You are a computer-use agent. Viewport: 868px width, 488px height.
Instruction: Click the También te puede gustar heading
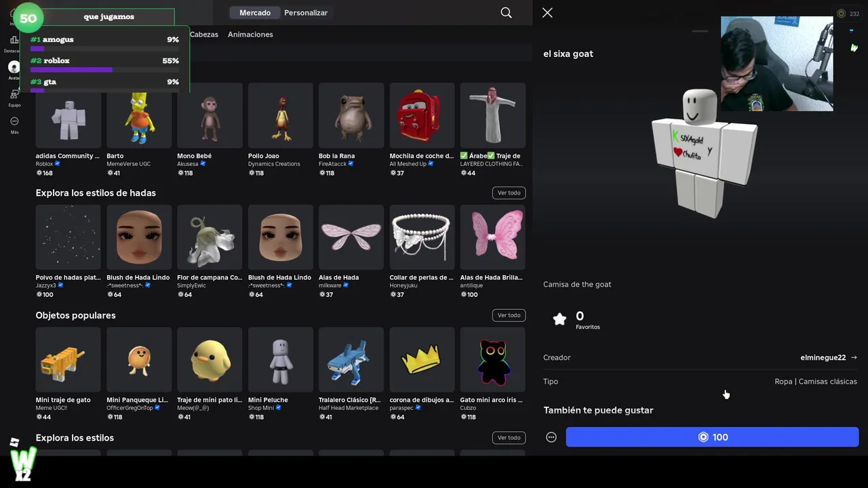coord(598,410)
